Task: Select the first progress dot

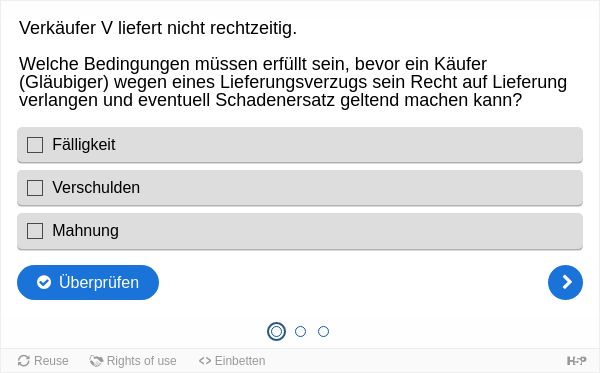Action: (276, 331)
